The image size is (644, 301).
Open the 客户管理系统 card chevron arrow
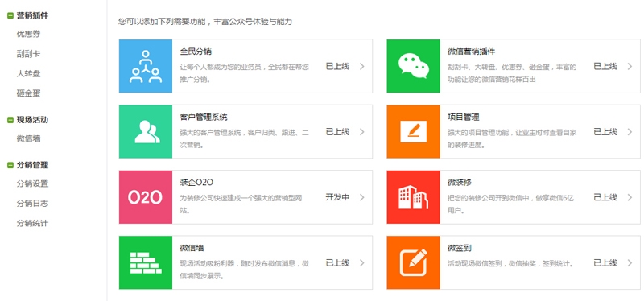point(361,132)
